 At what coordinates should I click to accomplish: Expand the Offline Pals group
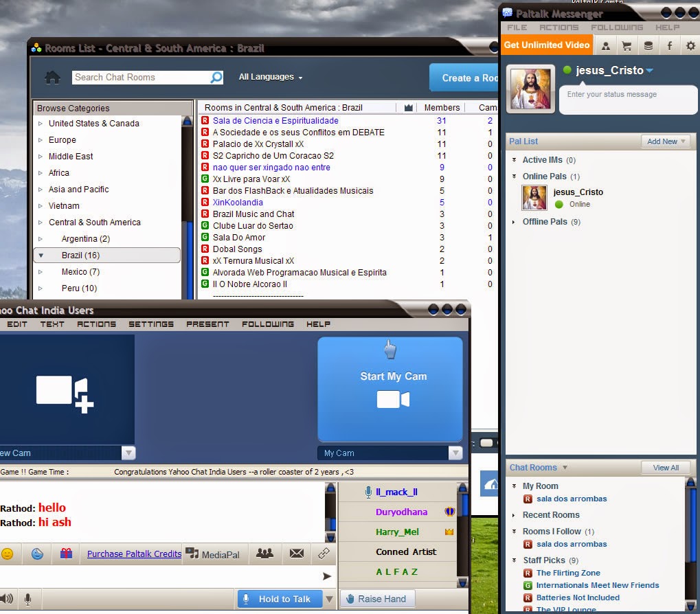point(513,222)
